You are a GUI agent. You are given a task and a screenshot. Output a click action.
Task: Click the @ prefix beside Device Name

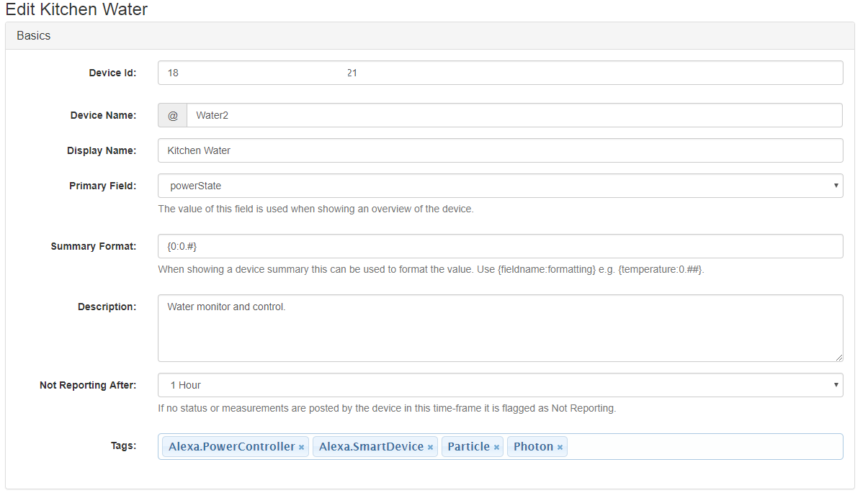coord(172,115)
